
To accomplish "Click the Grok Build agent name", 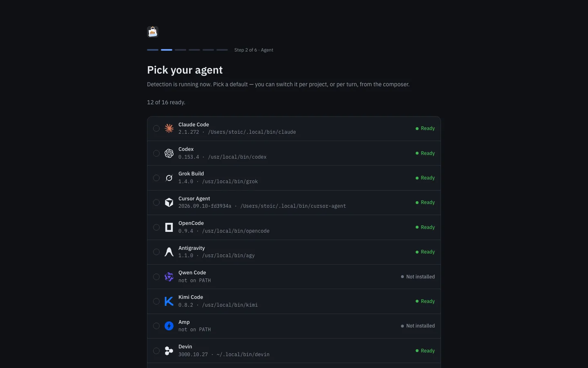I will pyautogui.click(x=191, y=174).
